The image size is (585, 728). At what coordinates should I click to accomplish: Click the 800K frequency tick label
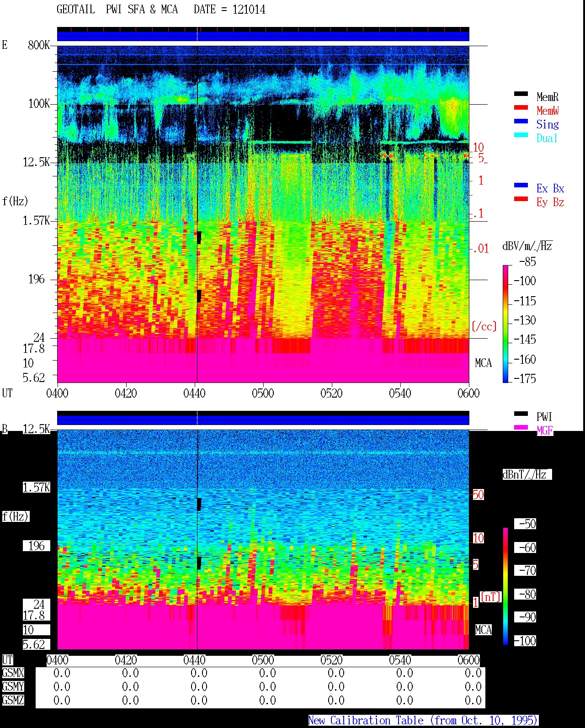[39, 45]
